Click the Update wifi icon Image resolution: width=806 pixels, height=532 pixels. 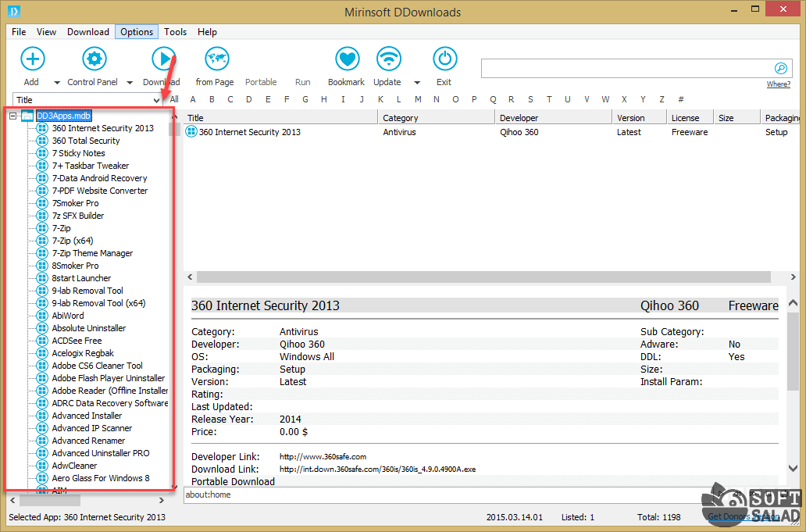pyautogui.click(x=388, y=59)
